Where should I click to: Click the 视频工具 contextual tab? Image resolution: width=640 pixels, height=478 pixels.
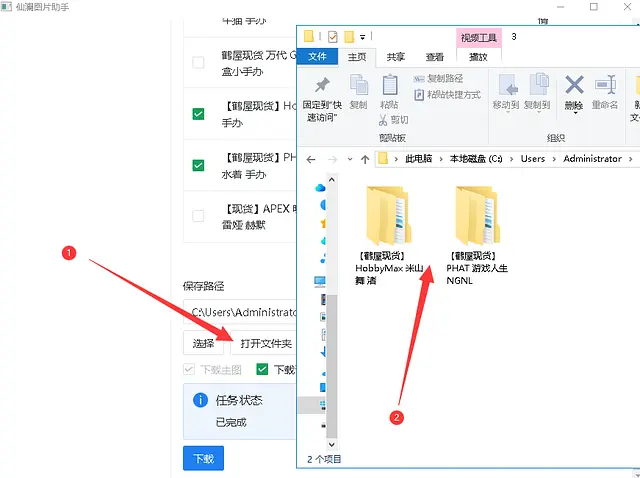click(x=479, y=38)
